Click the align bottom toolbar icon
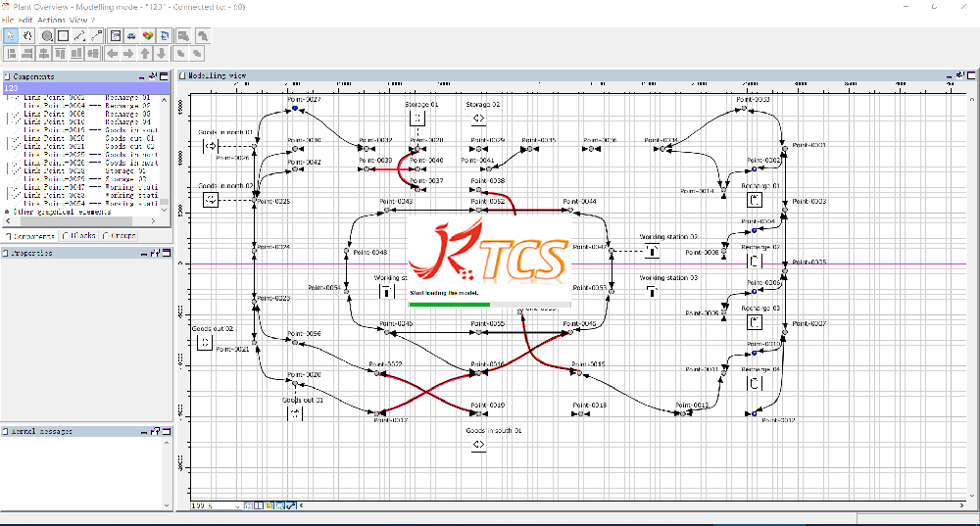 (x=76, y=54)
